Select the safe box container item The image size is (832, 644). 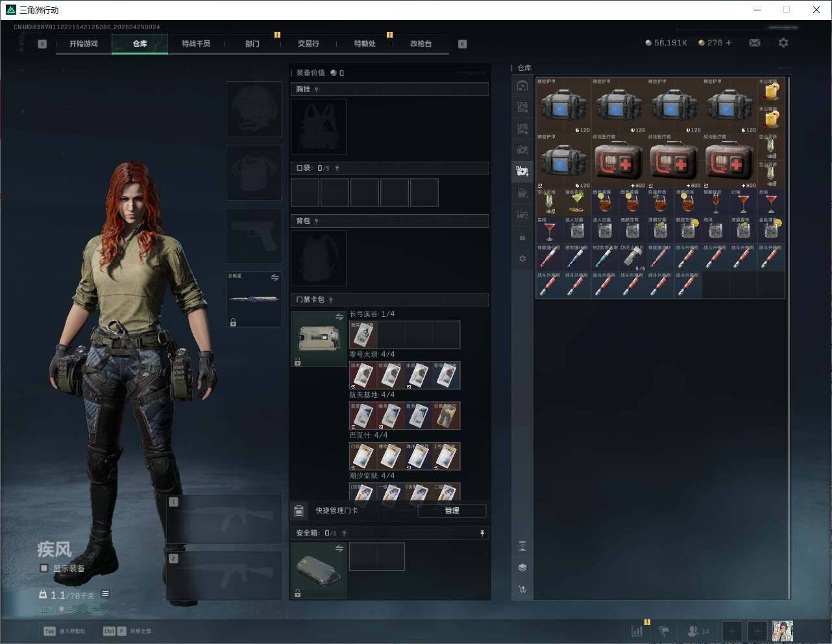coord(319,571)
